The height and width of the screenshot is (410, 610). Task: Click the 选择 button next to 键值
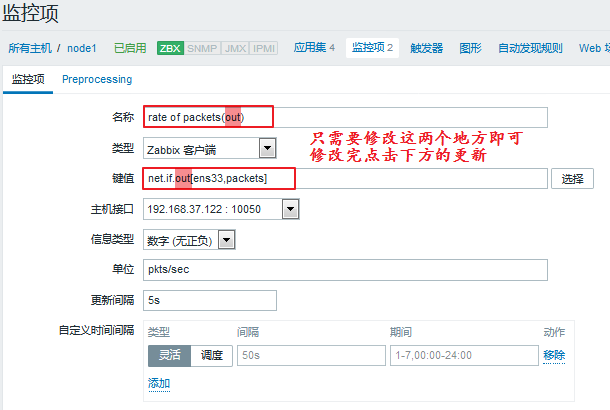click(x=572, y=179)
